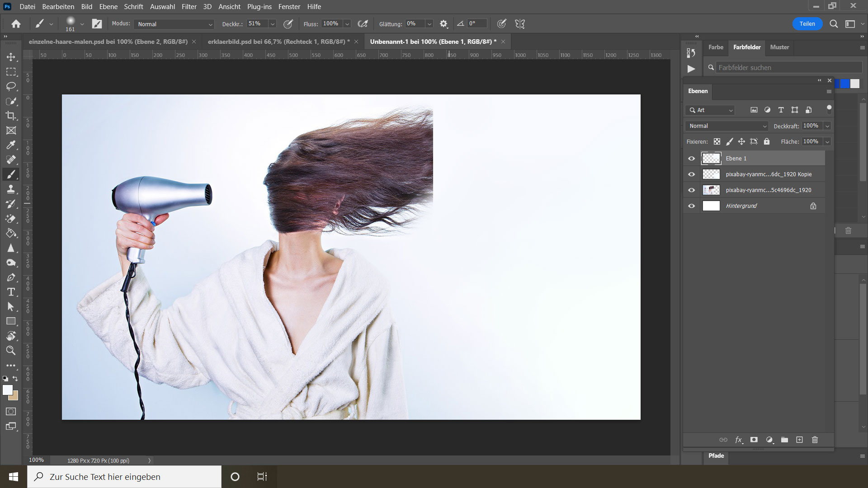Toggle visibility of the Kopie layer
This screenshot has width=868, height=488.
tap(691, 174)
